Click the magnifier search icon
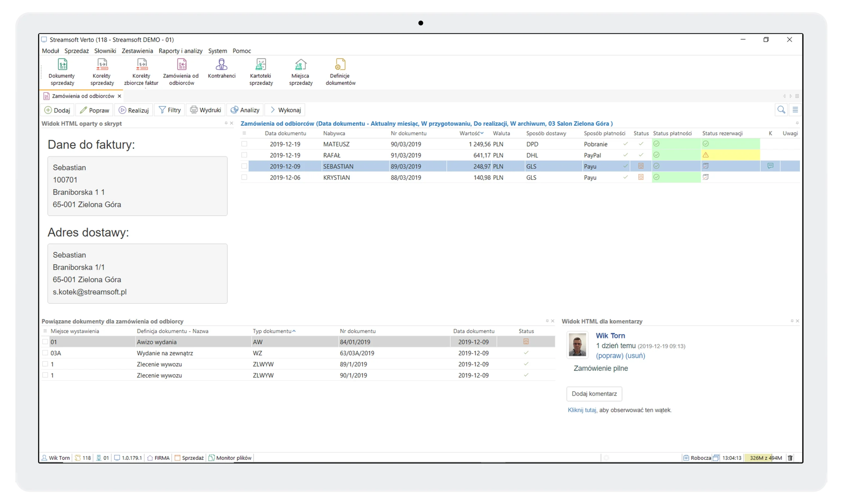The height and width of the screenshot is (504, 841). pyautogui.click(x=781, y=110)
